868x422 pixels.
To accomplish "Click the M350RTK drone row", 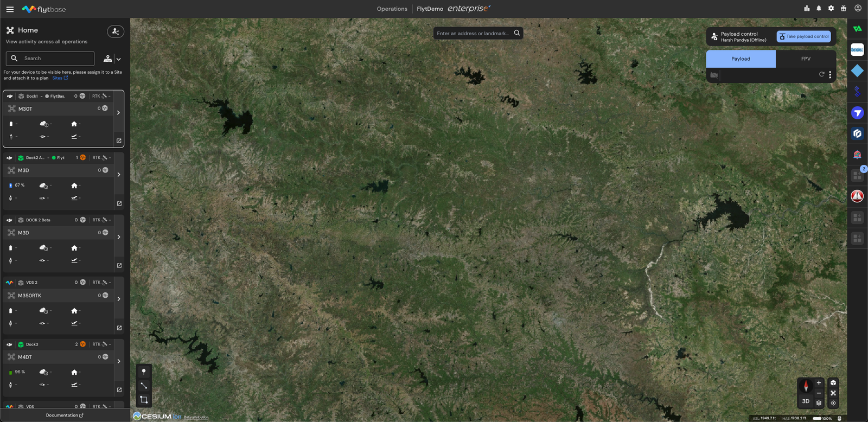I will 58,296.
